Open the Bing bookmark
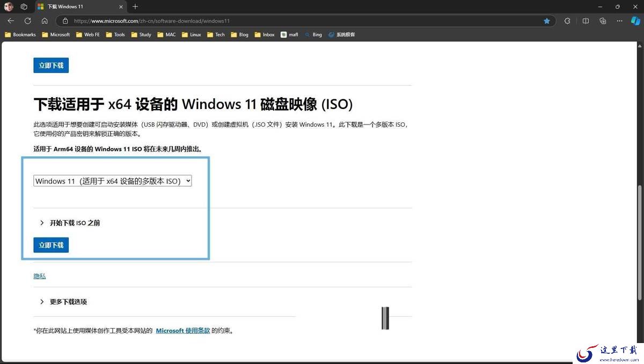The height and width of the screenshot is (364, 644). coord(313,34)
